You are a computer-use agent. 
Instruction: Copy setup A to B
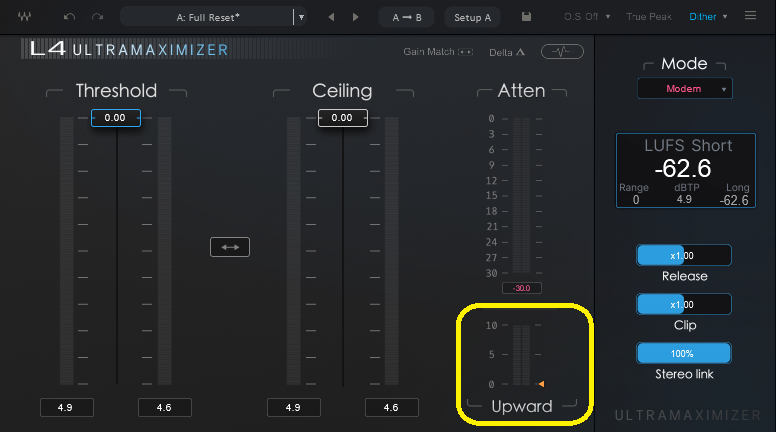coord(407,17)
